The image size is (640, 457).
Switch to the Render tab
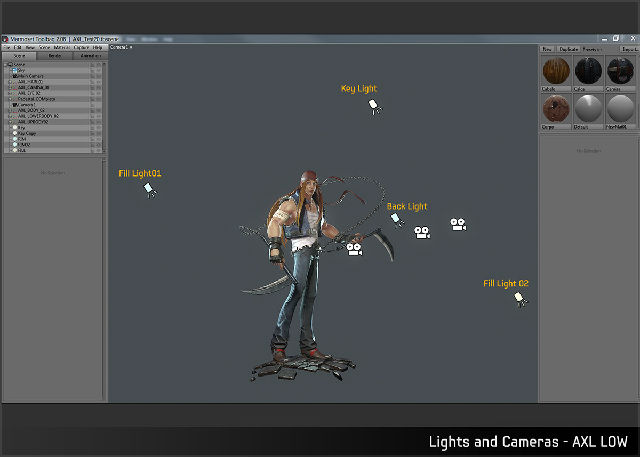pos(55,55)
